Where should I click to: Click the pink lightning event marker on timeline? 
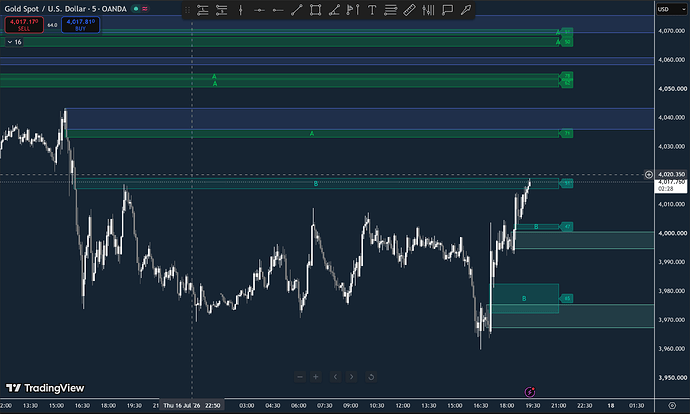point(530,392)
